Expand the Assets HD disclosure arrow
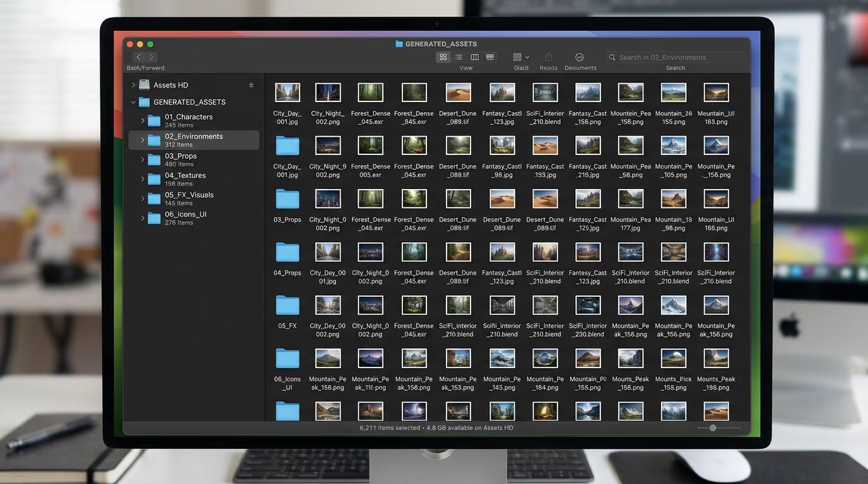This screenshot has height=484, width=868. [x=133, y=85]
